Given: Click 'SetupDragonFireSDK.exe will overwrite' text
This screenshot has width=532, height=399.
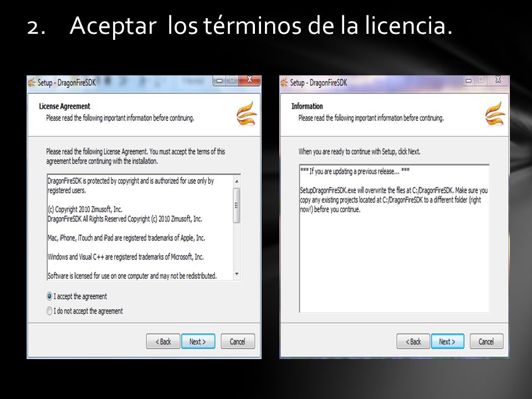Looking at the screenshot, I should (x=393, y=200).
